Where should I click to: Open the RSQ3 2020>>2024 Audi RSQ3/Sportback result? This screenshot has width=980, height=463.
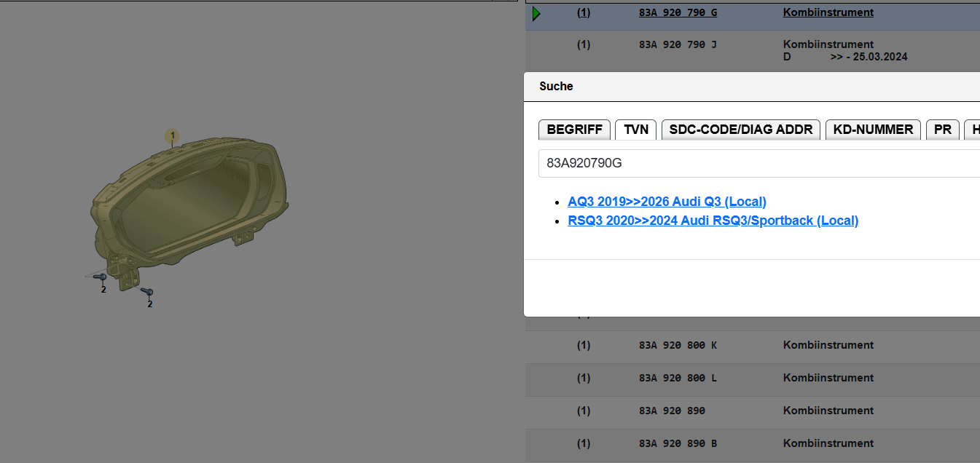(713, 221)
